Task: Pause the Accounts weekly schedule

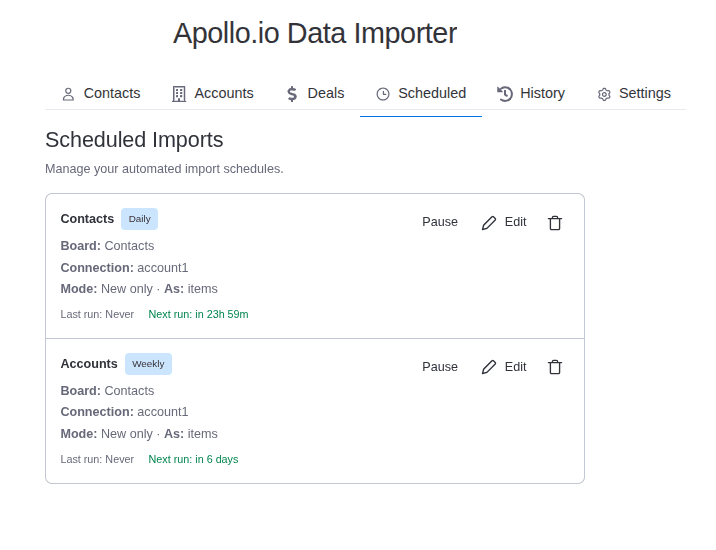Action: pos(440,367)
